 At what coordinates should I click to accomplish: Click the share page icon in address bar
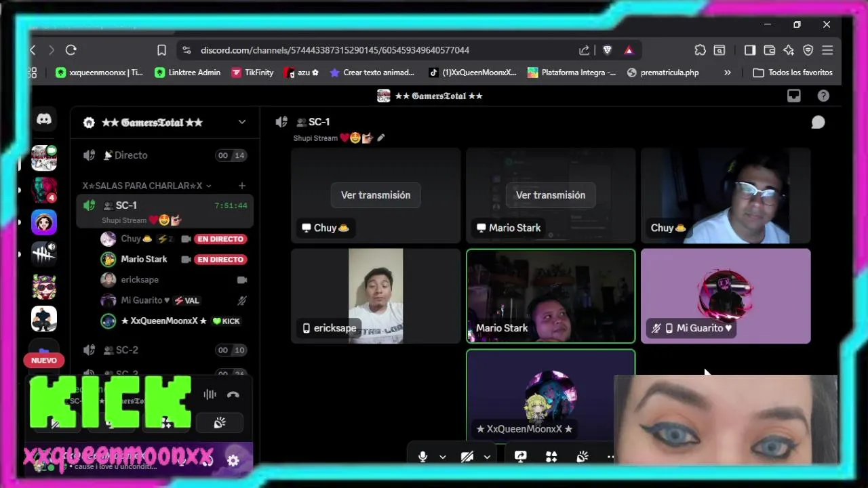(x=584, y=50)
